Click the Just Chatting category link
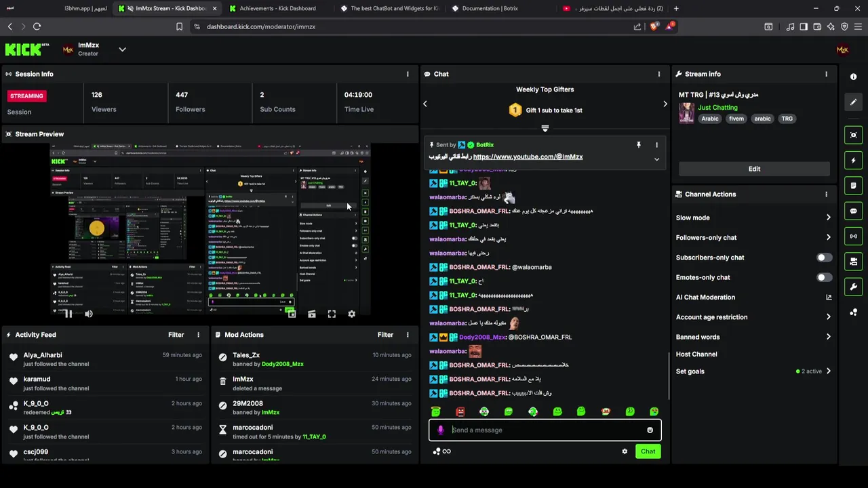The height and width of the screenshot is (488, 868). [x=717, y=107]
